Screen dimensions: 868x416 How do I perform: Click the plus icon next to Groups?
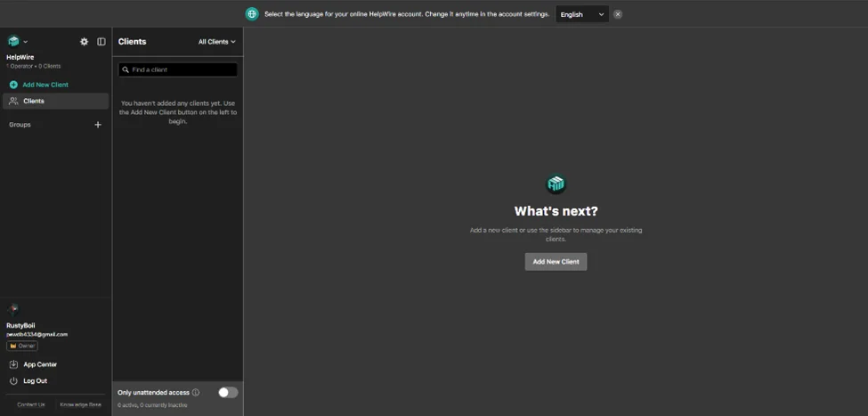[x=98, y=125]
